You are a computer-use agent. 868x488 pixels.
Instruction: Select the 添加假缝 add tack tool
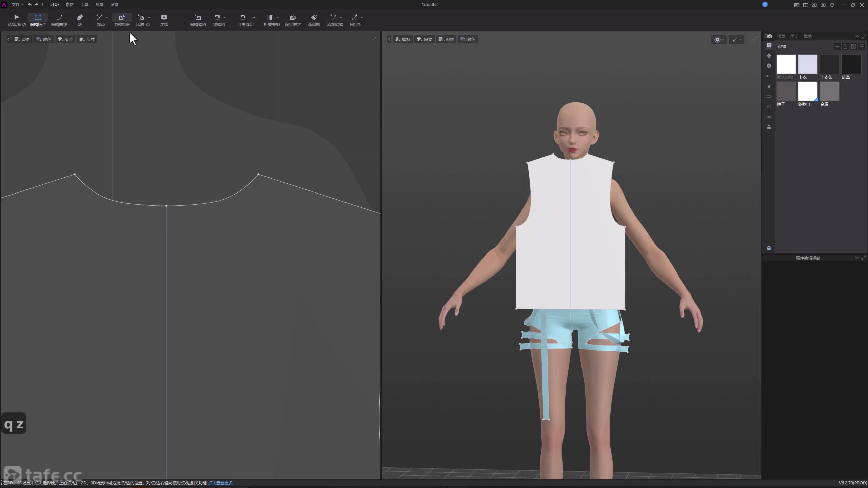pos(334,20)
